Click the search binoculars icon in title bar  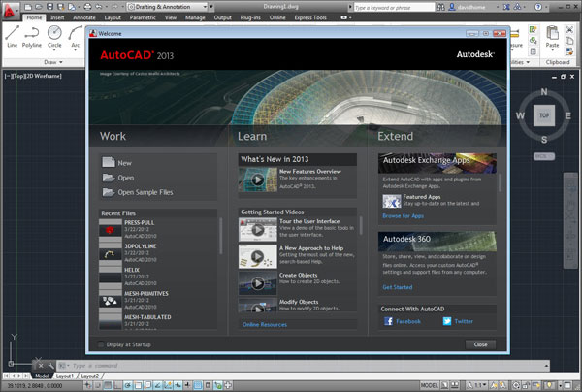[440, 7]
